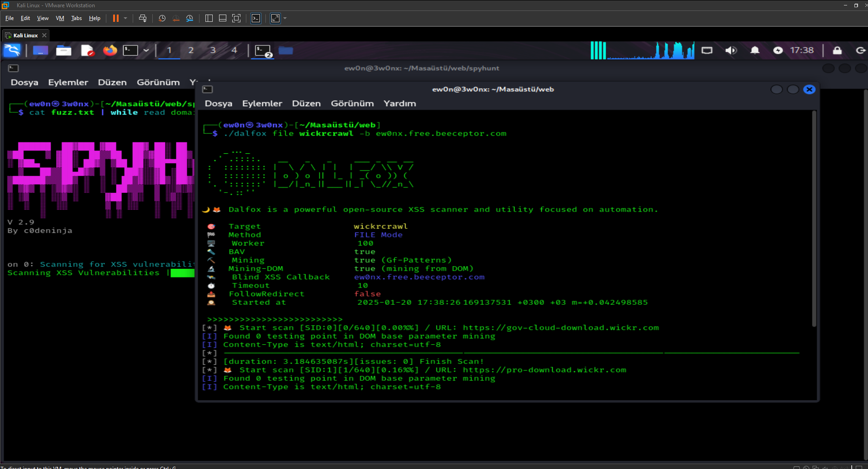The width and height of the screenshot is (868, 469).
Task: Open the VMware View menu
Action: tap(43, 18)
